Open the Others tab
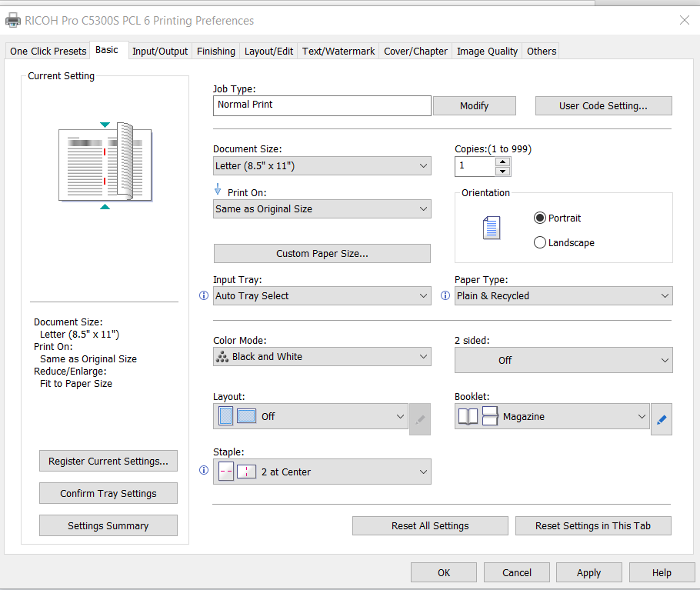Viewport: 700px width, 590px height. coord(542,52)
